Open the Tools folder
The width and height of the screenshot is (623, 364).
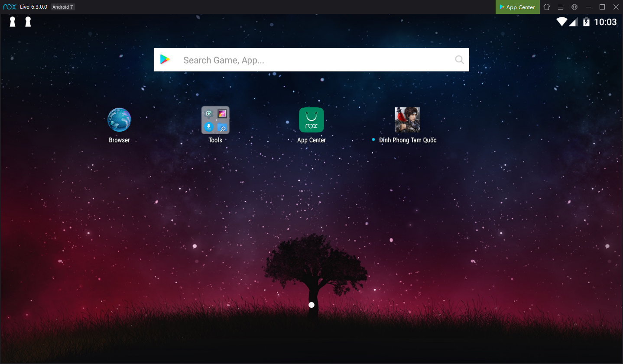pos(215,120)
